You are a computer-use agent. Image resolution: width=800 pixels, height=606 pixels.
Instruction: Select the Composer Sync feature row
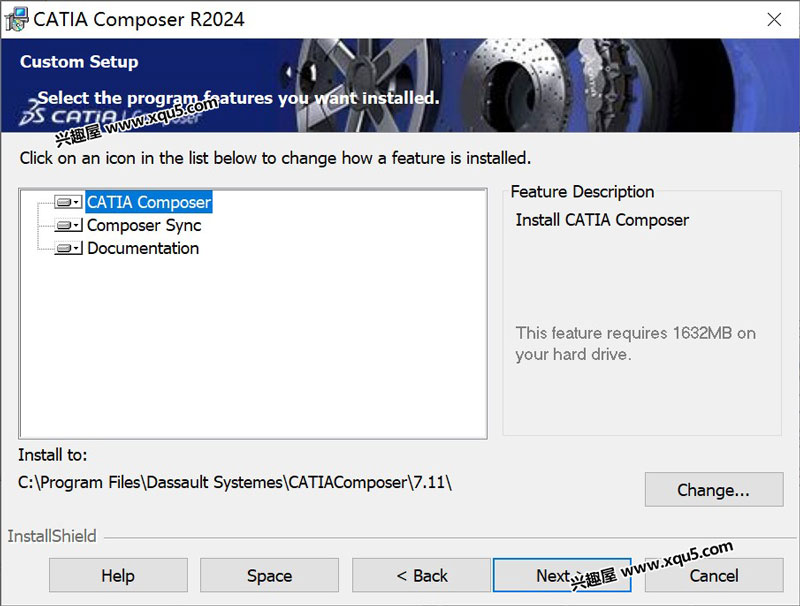coord(144,225)
